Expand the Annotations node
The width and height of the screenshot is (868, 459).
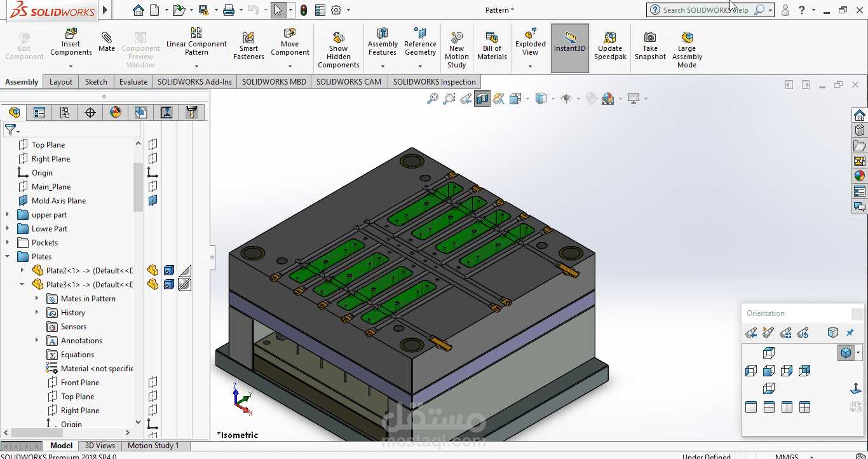point(37,341)
